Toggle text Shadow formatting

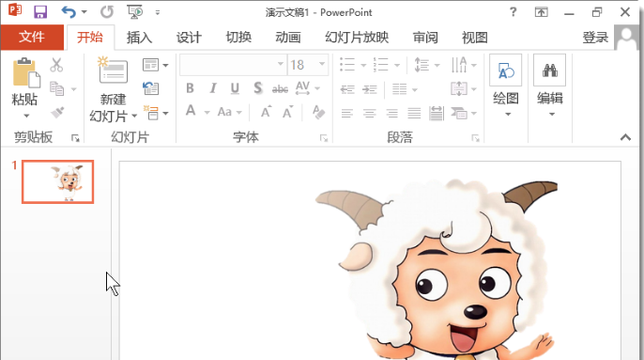[x=258, y=88]
